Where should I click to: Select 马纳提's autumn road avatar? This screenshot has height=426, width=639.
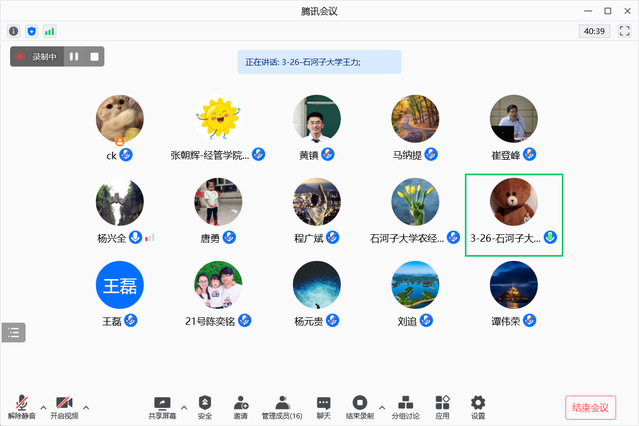pyautogui.click(x=415, y=119)
